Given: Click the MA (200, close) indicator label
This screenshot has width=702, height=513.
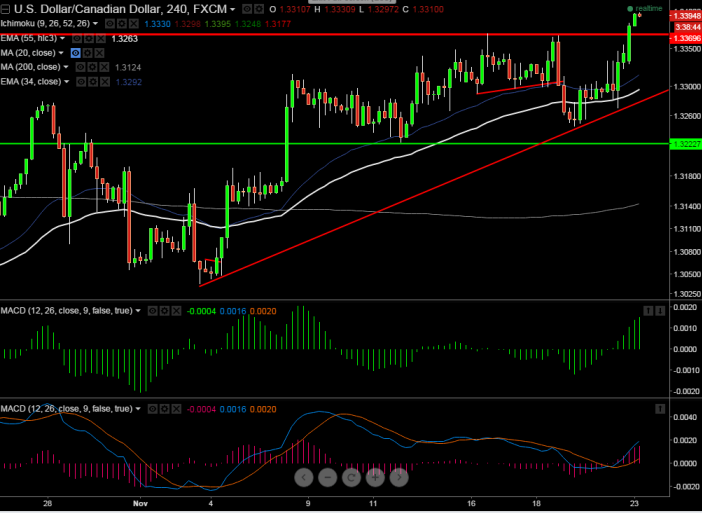Looking at the screenshot, I should pyautogui.click(x=32, y=67).
